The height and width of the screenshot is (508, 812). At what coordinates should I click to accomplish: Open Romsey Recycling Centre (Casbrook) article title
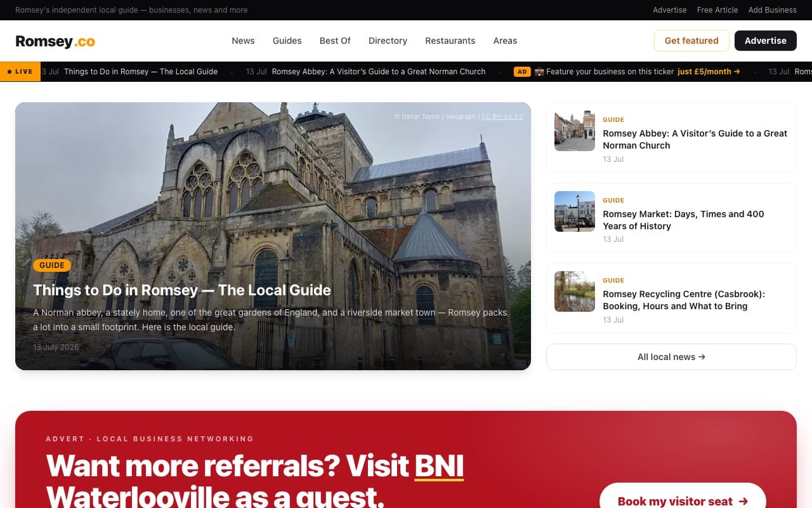point(684,300)
